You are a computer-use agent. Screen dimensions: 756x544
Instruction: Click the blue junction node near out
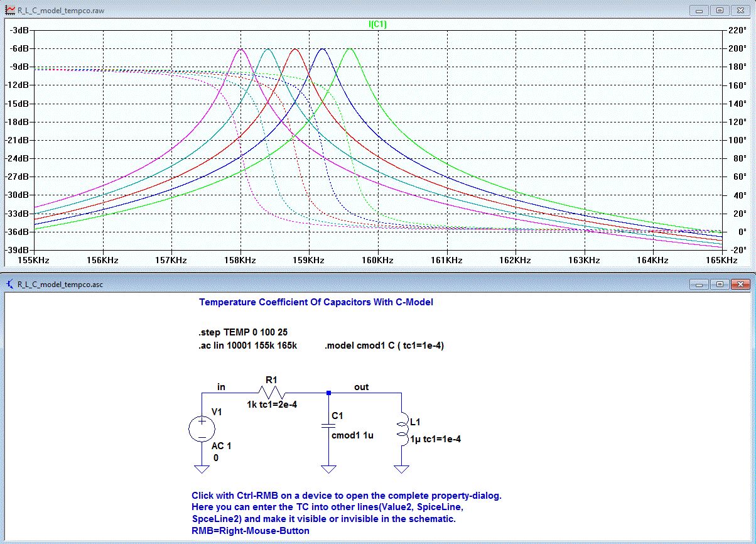[328, 393]
